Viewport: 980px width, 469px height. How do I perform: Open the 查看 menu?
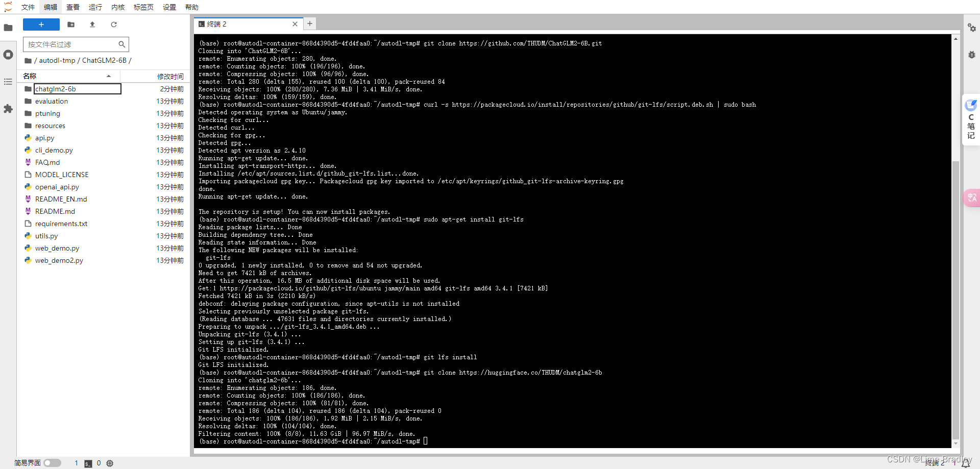(73, 7)
